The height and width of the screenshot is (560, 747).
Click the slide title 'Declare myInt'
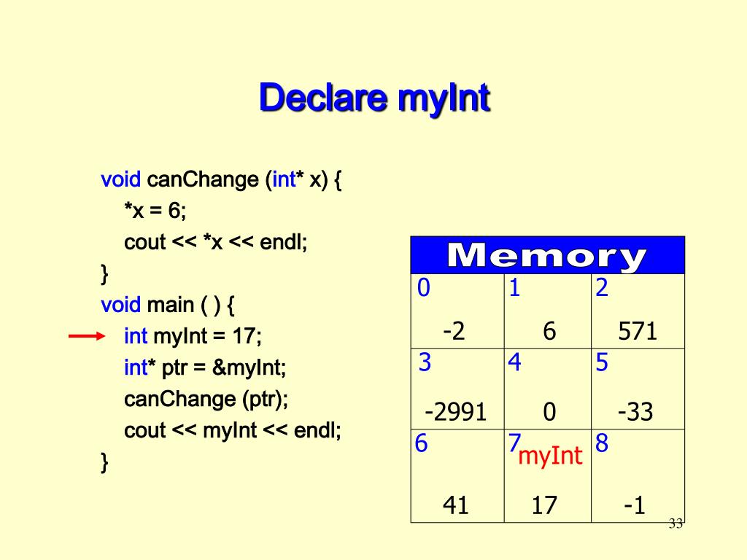pos(374,98)
